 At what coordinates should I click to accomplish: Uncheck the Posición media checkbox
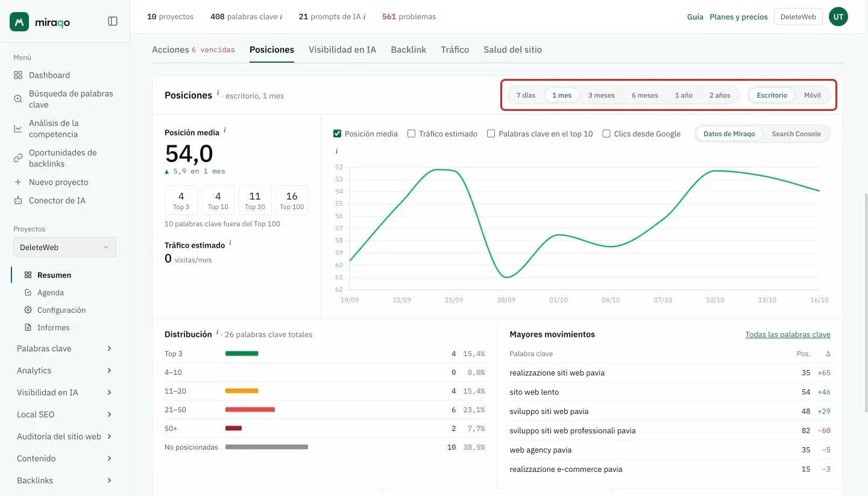(x=338, y=134)
